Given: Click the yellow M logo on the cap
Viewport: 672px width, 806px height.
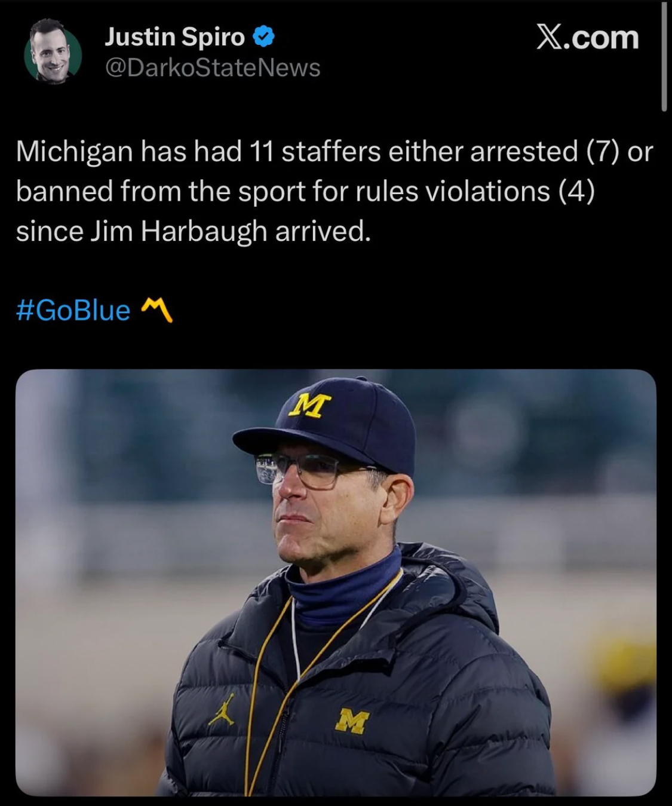Looking at the screenshot, I should pyautogui.click(x=309, y=404).
